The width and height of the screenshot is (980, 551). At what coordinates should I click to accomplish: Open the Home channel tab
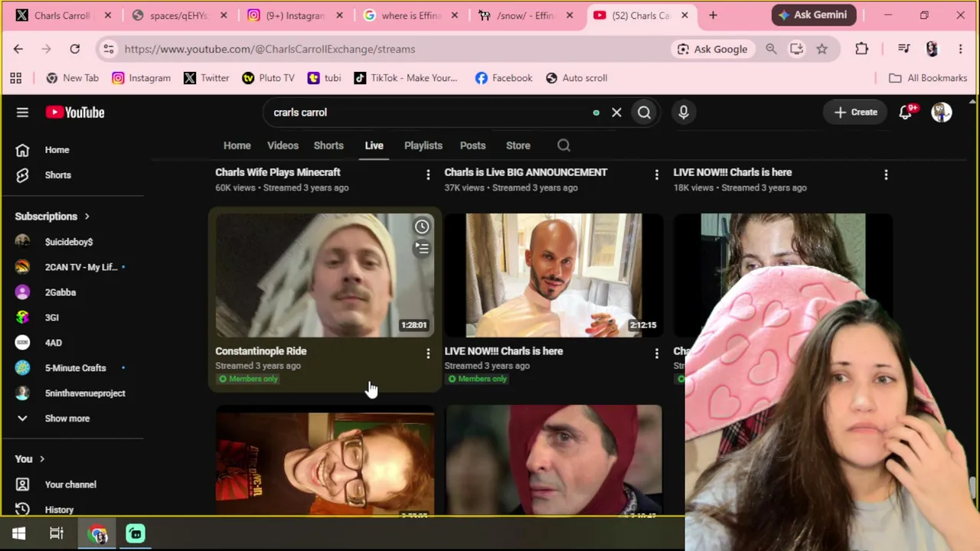[x=237, y=145]
